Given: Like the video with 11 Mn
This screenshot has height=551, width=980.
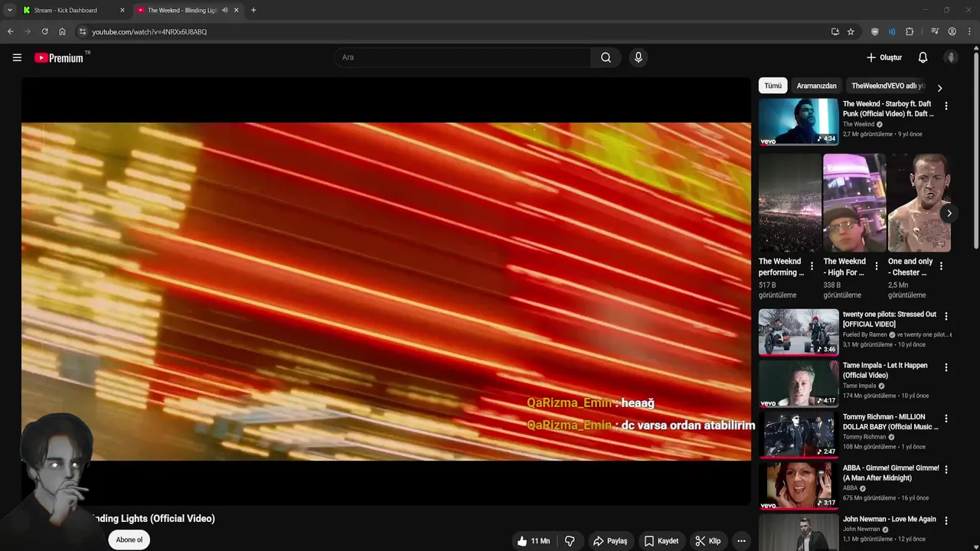Looking at the screenshot, I should 534,541.
